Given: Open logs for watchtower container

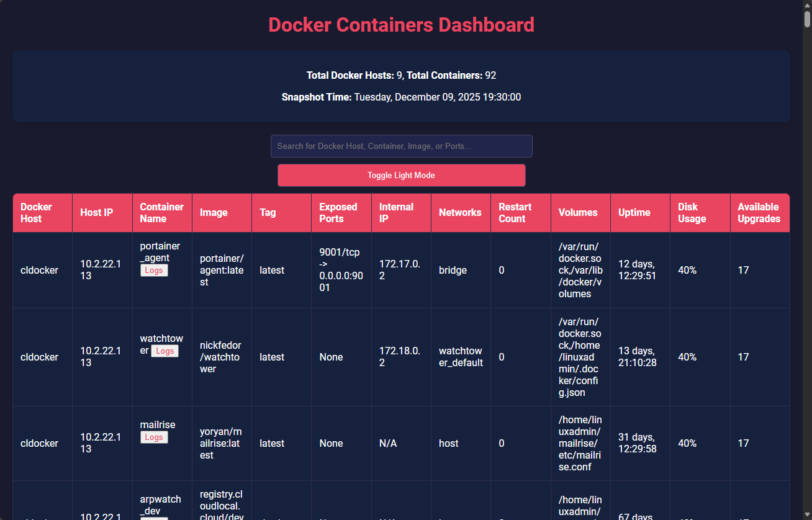Looking at the screenshot, I should 165,351.
